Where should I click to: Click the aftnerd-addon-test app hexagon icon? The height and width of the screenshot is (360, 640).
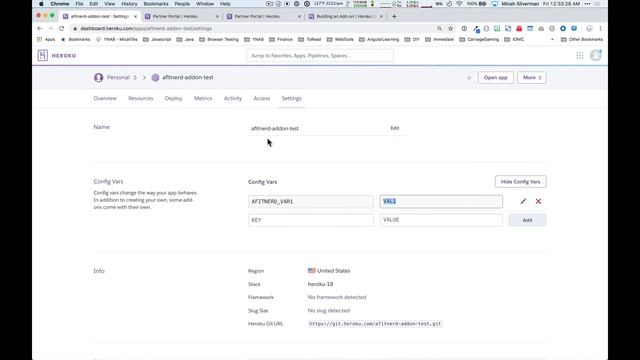(x=155, y=78)
